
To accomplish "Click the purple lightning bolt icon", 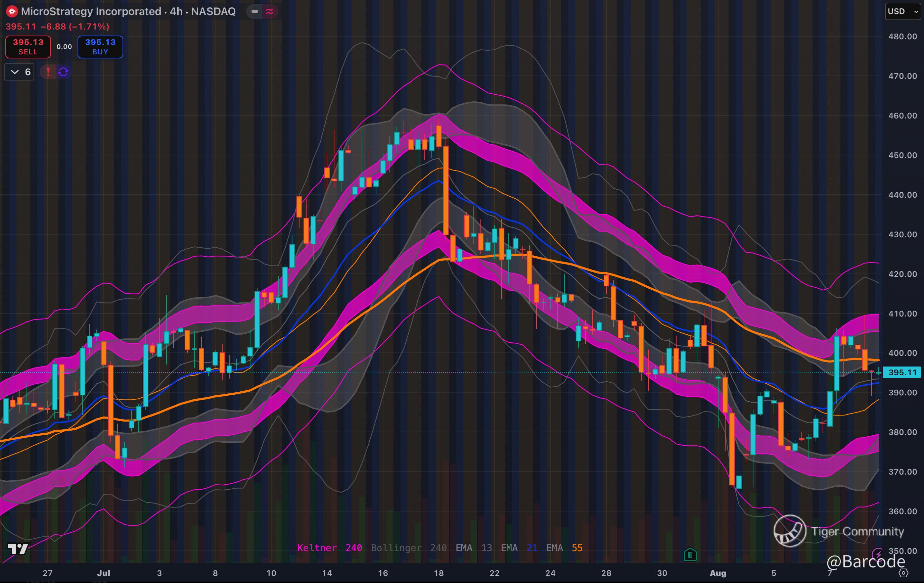I will [x=878, y=554].
